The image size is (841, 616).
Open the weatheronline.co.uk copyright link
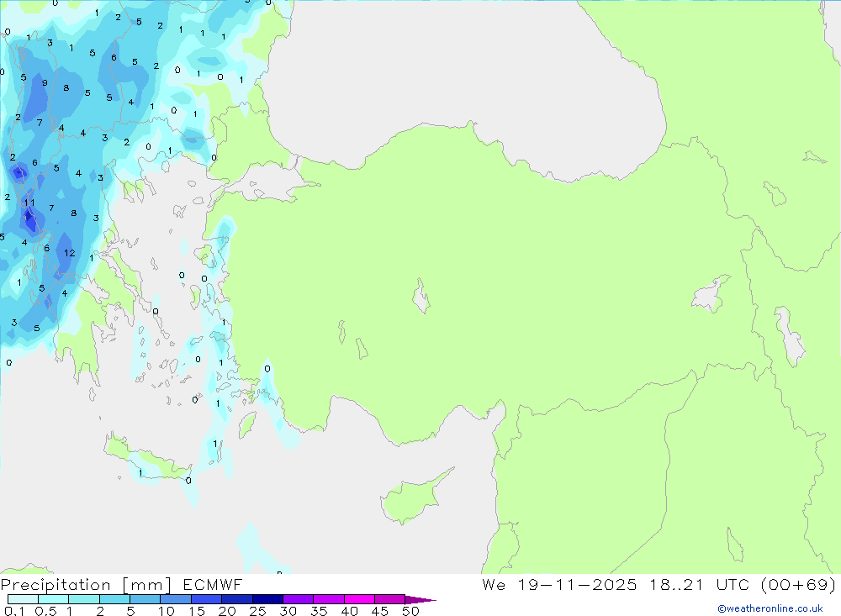(770, 608)
